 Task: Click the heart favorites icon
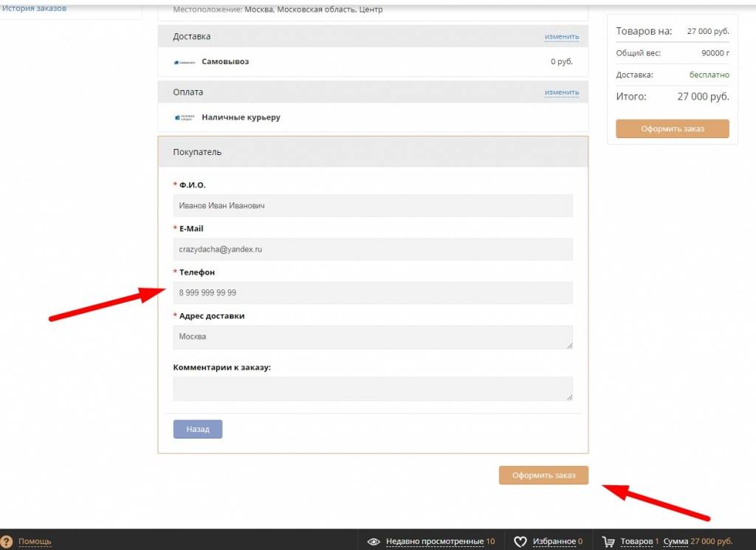pos(520,542)
